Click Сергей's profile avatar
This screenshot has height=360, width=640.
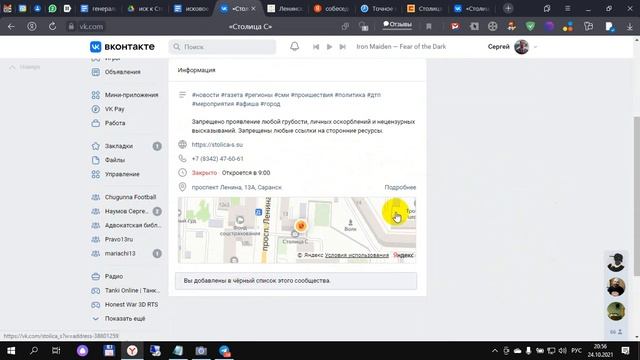pos(521,47)
